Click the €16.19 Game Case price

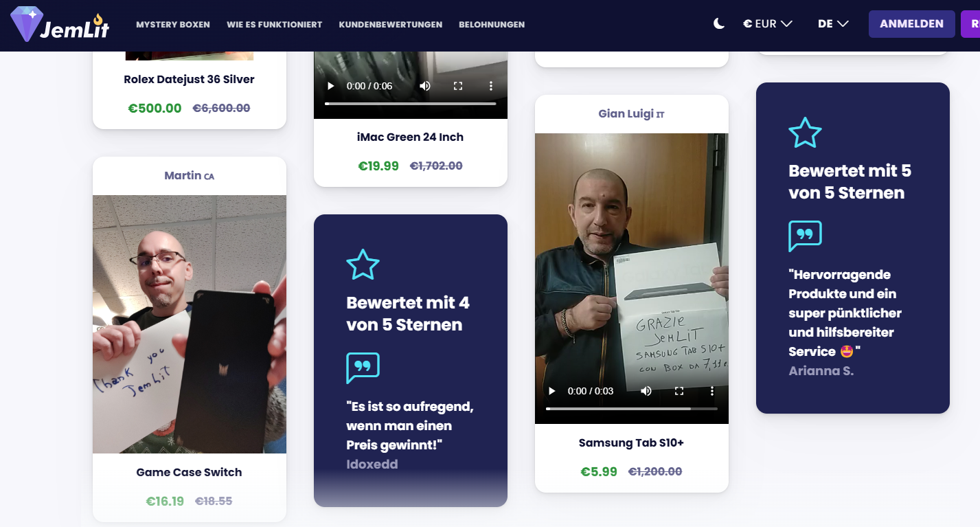pos(165,501)
